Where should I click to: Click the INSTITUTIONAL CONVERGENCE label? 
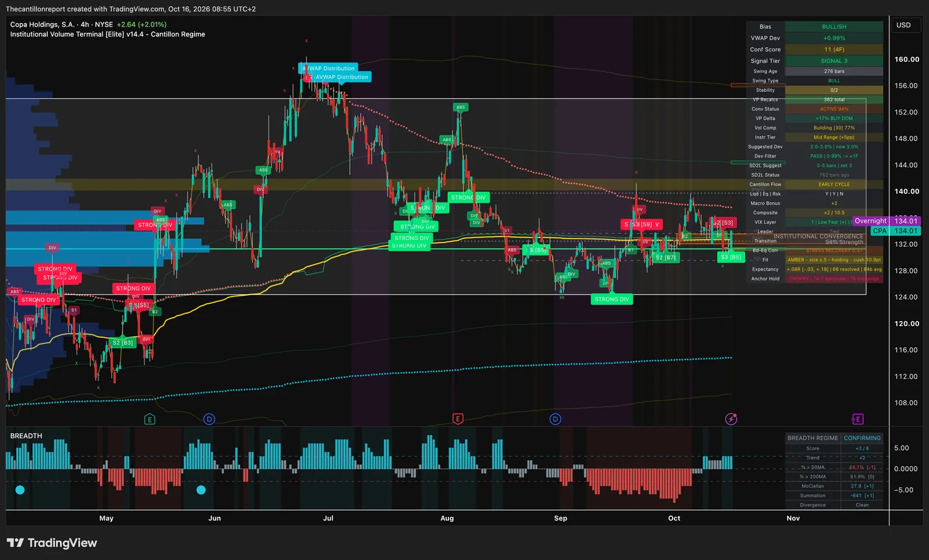point(818,236)
